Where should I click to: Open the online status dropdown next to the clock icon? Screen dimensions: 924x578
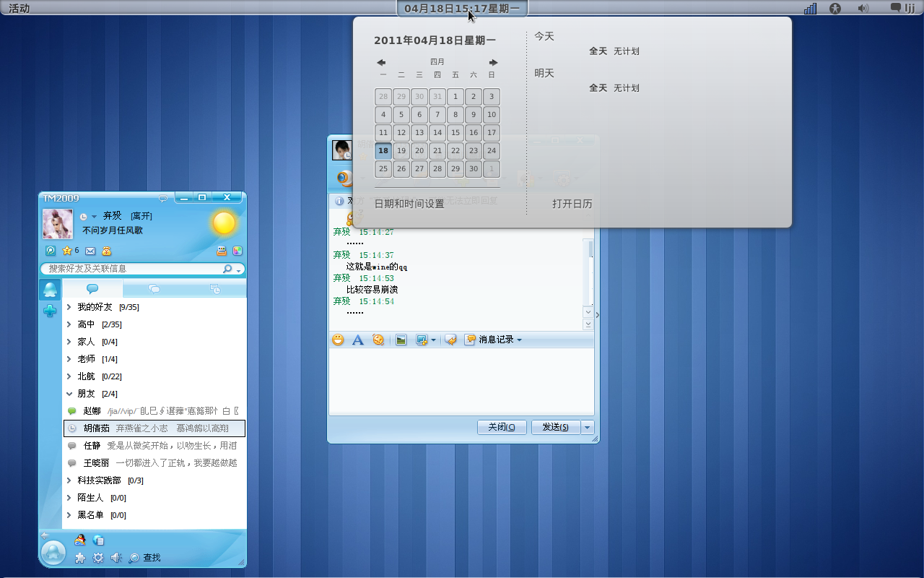click(94, 217)
